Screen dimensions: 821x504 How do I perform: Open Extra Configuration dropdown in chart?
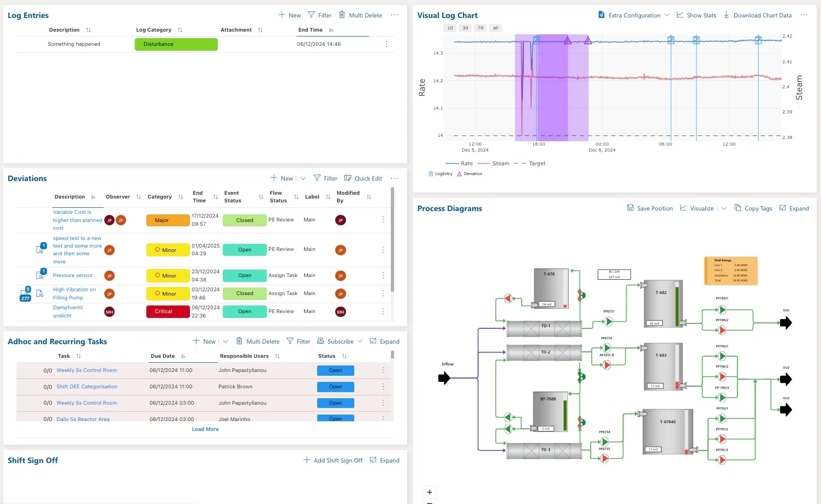634,15
